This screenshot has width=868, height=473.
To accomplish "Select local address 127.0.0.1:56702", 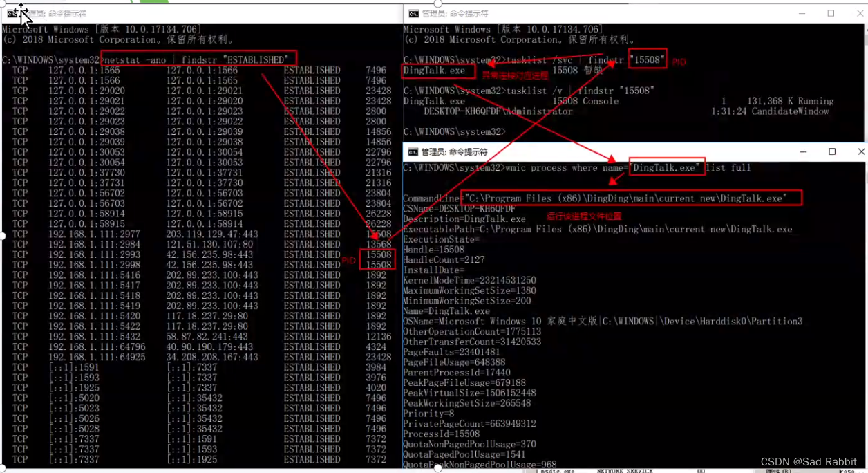I will tap(87, 193).
